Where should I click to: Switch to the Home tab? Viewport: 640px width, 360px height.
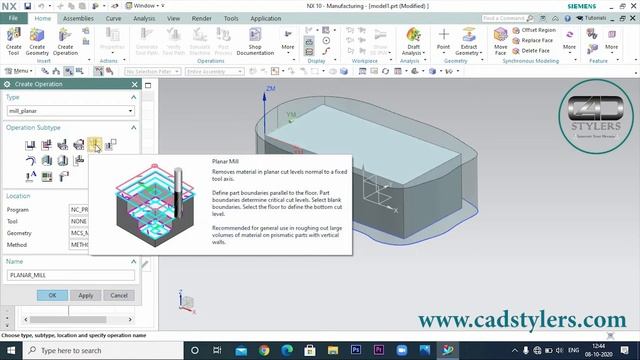point(42,18)
